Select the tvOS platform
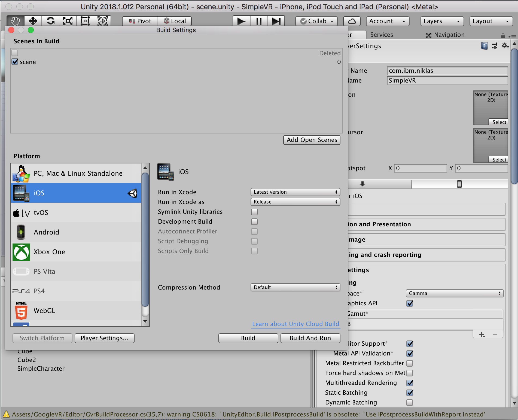Screen dimensions: 518x420 coord(76,212)
